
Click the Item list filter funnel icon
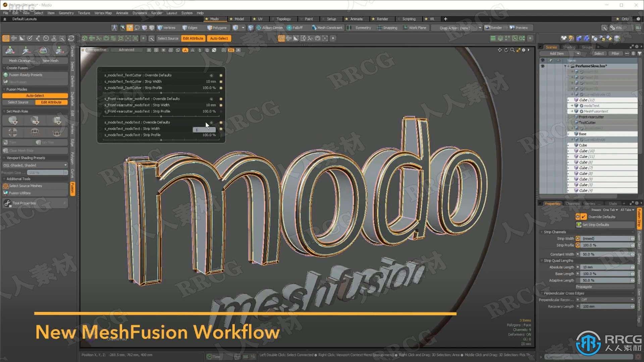click(640, 53)
